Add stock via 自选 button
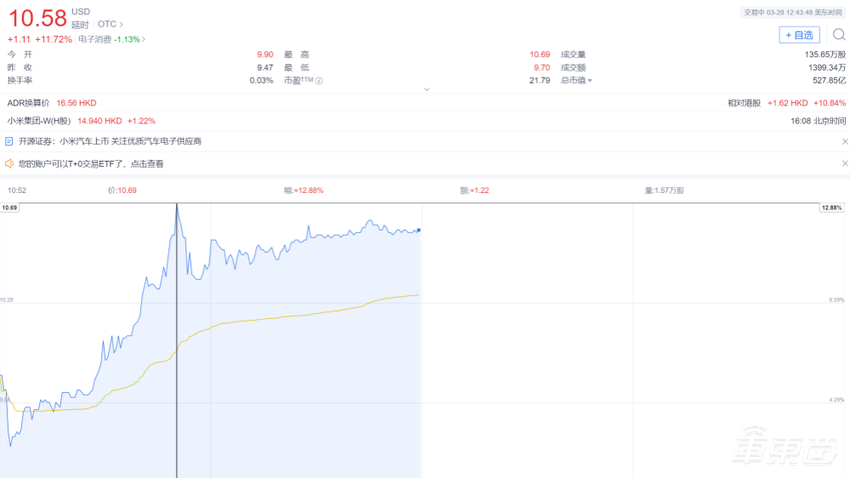The width and height of the screenshot is (850, 478). (798, 35)
